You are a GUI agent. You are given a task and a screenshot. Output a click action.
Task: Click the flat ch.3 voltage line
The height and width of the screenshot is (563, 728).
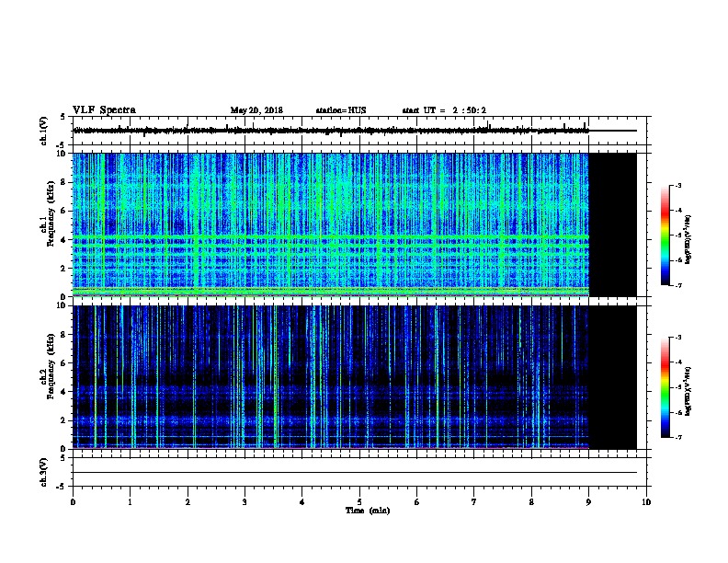355,473
